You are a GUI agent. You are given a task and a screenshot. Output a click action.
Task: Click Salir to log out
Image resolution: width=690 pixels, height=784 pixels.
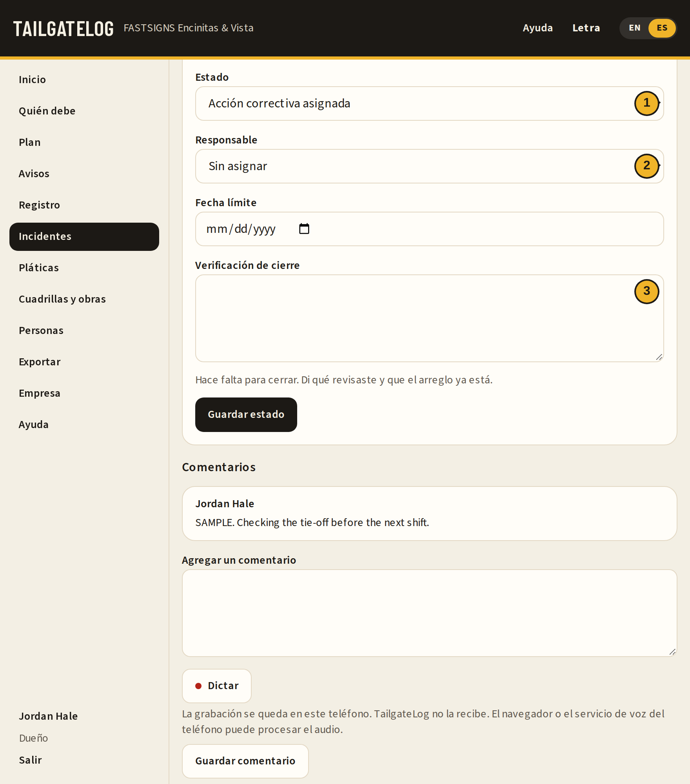[30, 760]
